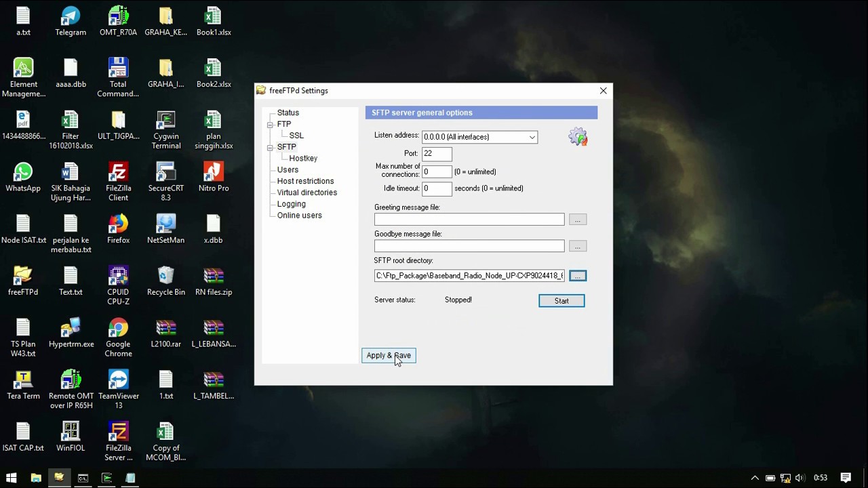Open Book2.xlsx desktop file
Viewport: 868px width, 488px height.
click(214, 73)
